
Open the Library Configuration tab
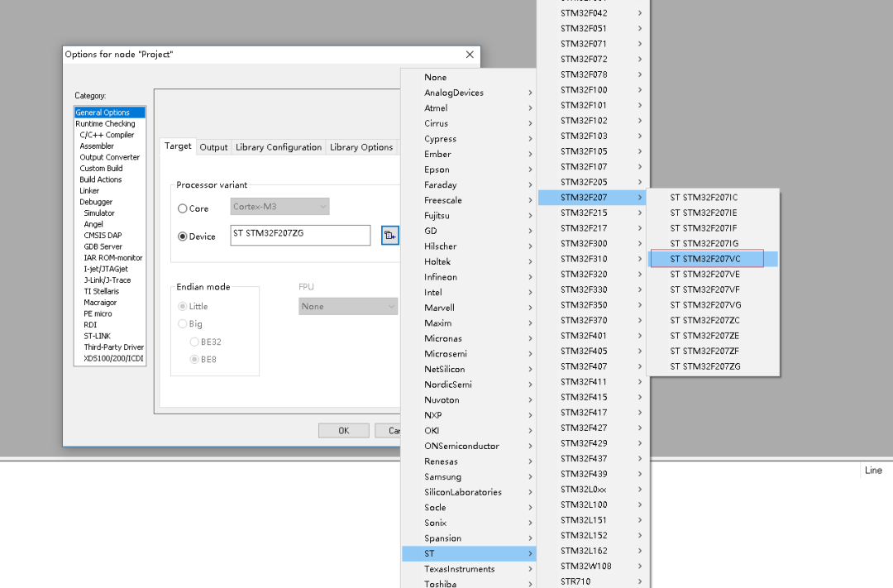coord(279,147)
